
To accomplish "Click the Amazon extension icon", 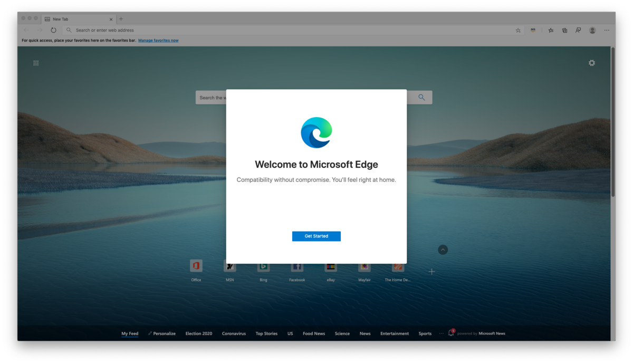I will tap(533, 30).
